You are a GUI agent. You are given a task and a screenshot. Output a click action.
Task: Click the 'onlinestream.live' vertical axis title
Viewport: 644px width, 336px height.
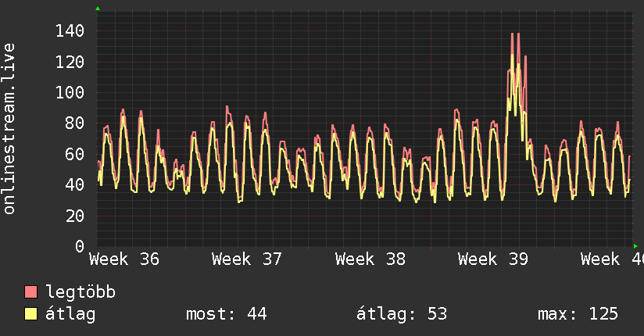click(9, 129)
